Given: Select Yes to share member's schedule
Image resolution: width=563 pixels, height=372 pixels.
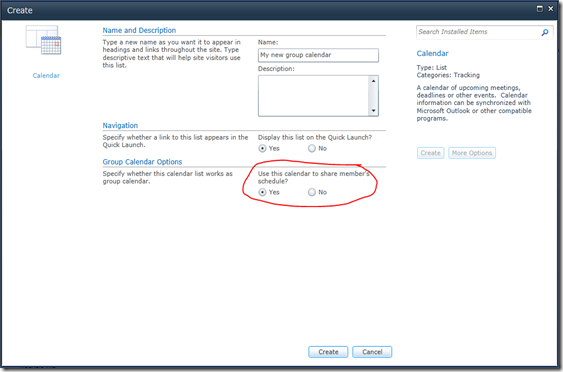Looking at the screenshot, I should (x=262, y=192).
